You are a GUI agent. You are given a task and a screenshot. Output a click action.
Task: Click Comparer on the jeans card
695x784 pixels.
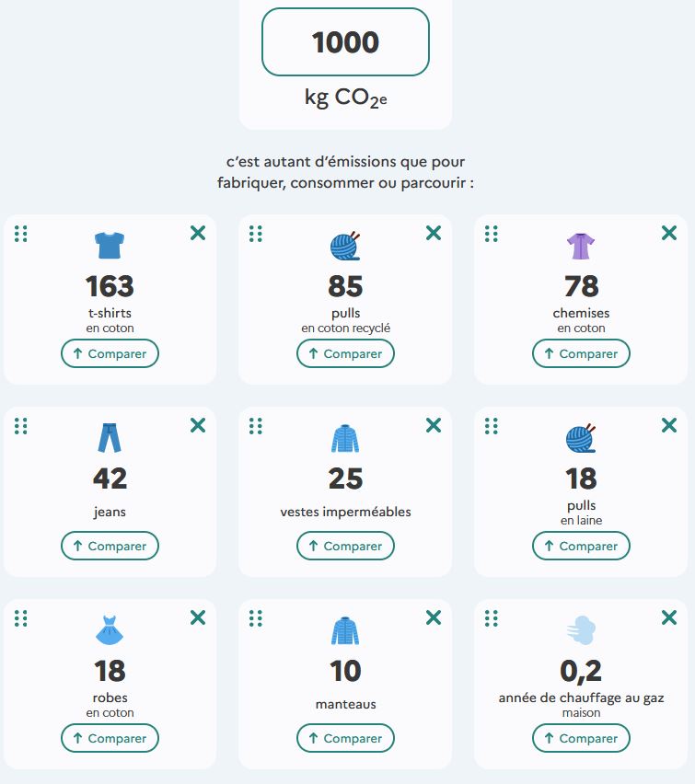(x=110, y=546)
